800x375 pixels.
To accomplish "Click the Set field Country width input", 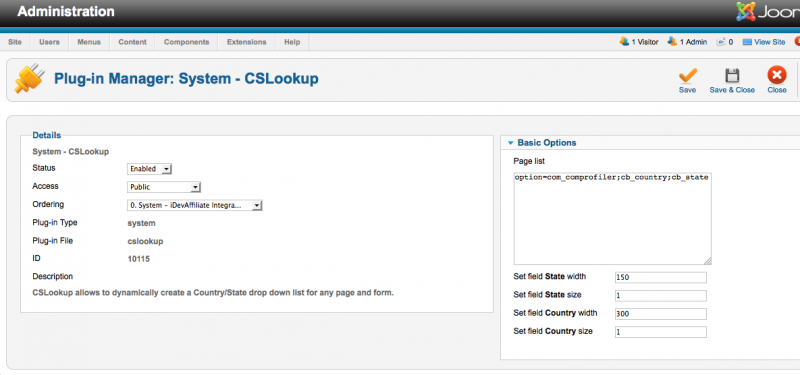I will [x=661, y=314].
